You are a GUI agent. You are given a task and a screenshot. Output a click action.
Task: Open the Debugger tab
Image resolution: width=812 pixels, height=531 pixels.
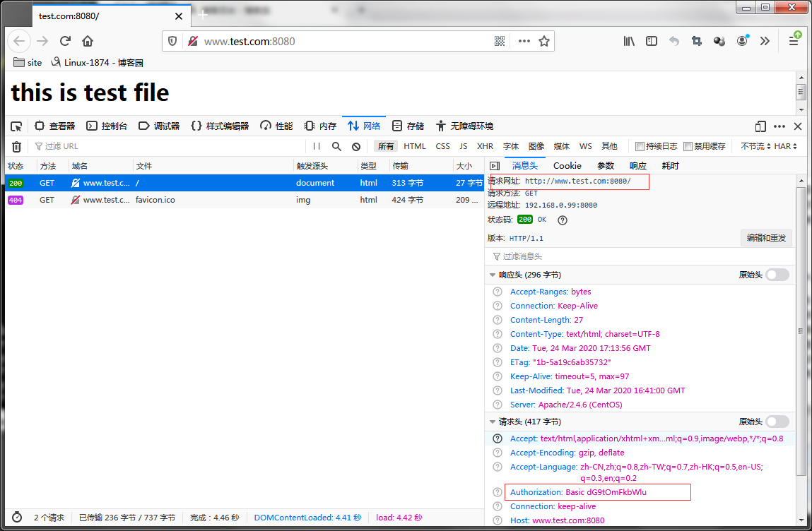pyautogui.click(x=159, y=126)
